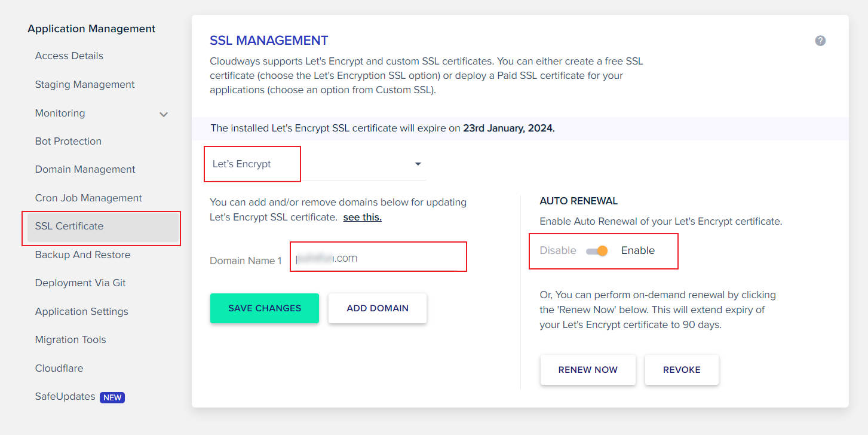Open the Let's Encrypt dropdown

(318, 164)
